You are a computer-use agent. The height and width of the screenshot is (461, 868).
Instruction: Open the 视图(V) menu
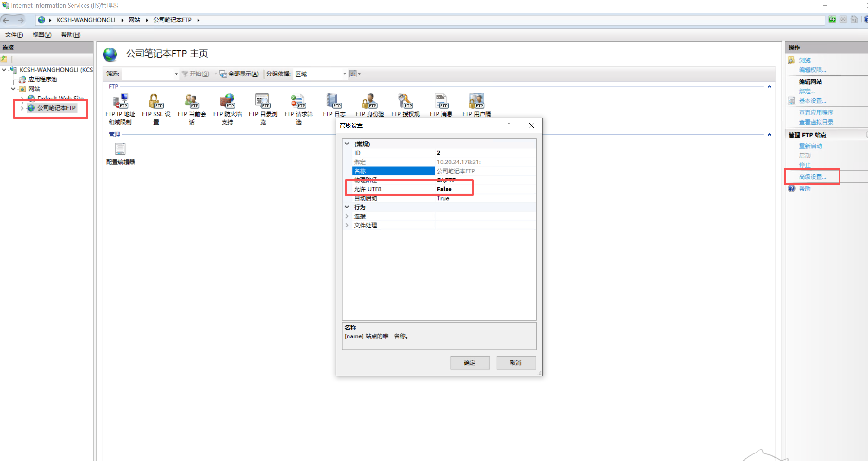click(x=42, y=35)
